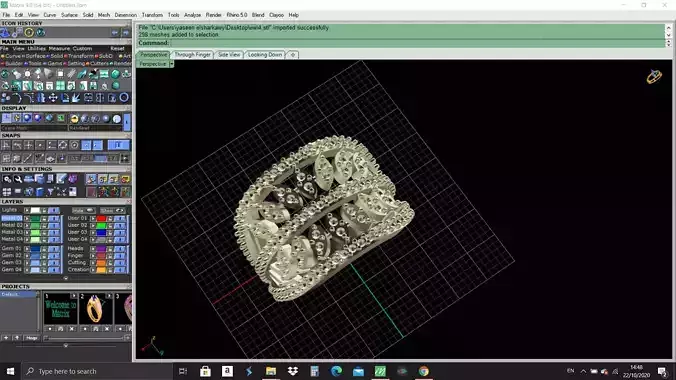The height and width of the screenshot is (380, 676).
Task: Go forward in Icon History with right arrow
Action: 126,32
